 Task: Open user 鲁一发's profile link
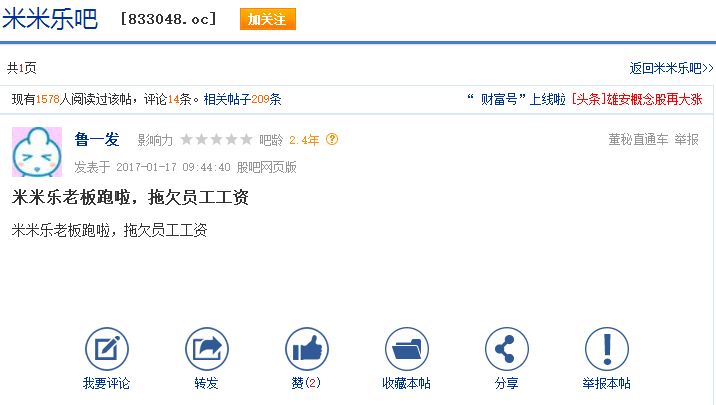(x=97, y=139)
